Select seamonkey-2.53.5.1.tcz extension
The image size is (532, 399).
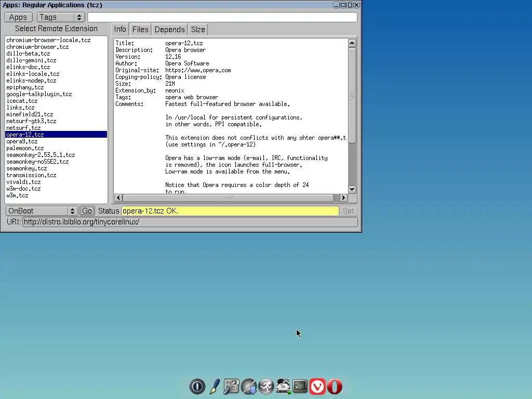point(56,155)
